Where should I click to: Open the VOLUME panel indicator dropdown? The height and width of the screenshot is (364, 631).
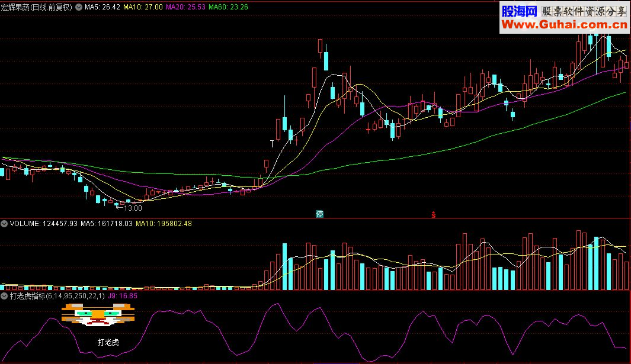point(4,224)
